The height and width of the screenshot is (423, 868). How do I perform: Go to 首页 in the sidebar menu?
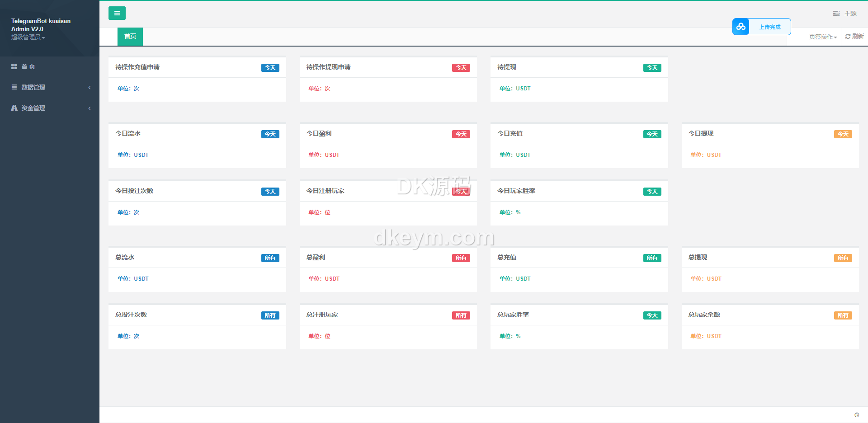pyautogui.click(x=28, y=66)
